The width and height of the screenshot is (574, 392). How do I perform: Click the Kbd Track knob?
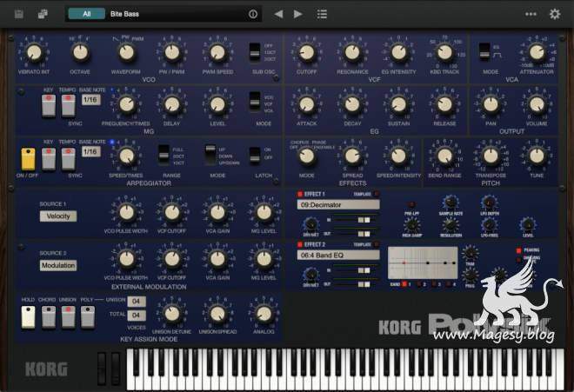pos(444,52)
